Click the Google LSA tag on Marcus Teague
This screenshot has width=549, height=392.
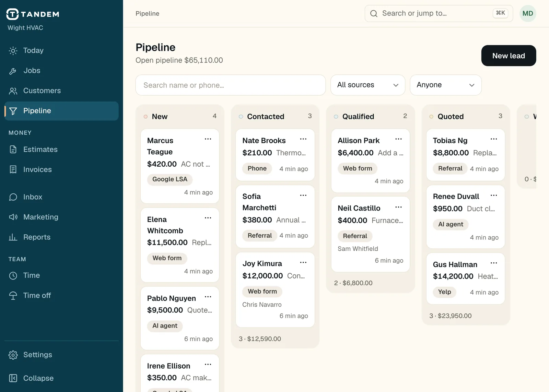(170, 179)
